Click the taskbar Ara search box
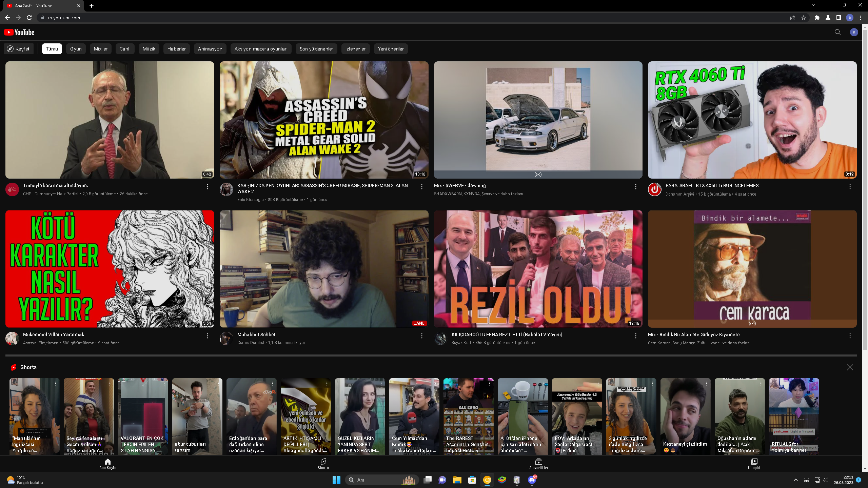This screenshot has width=868, height=488. click(x=382, y=480)
